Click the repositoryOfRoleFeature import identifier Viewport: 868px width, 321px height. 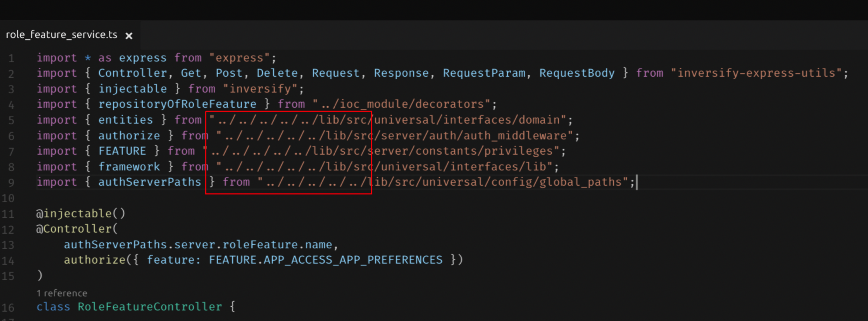click(x=177, y=105)
